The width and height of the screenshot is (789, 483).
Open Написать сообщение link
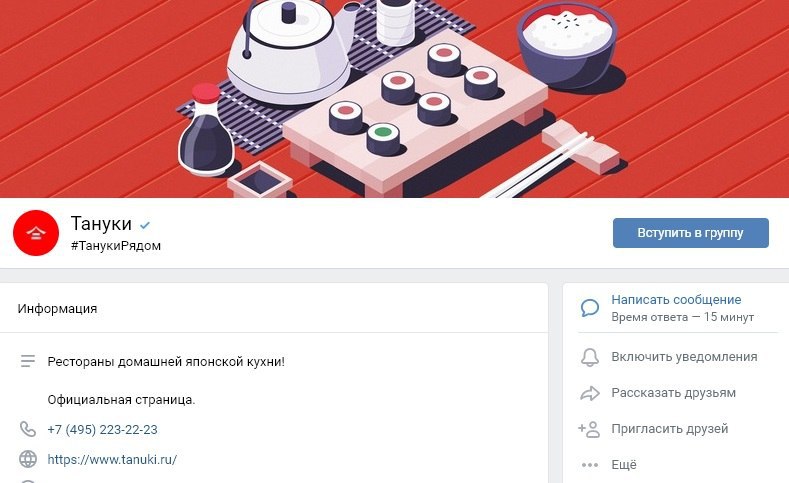click(x=676, y=300)
